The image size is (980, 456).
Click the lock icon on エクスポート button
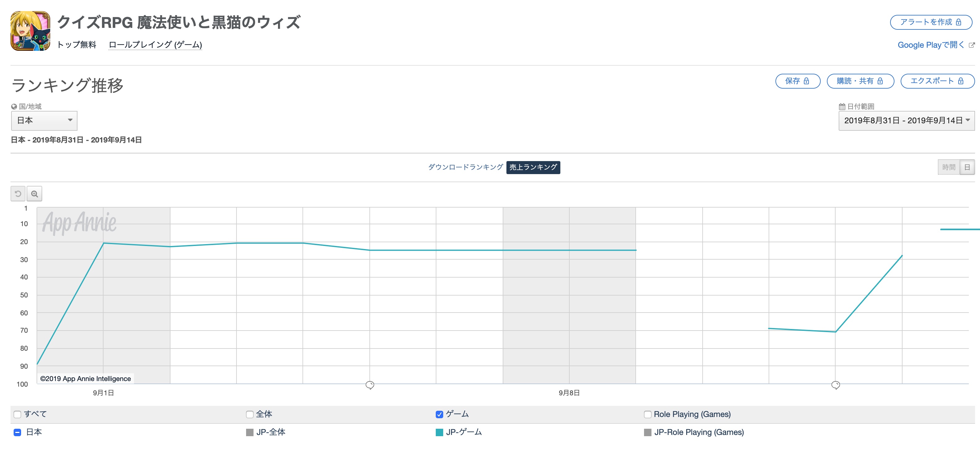(x=960, y=81)
